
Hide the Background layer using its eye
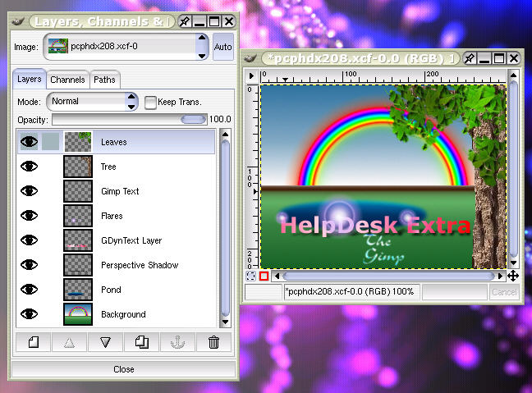[x=30, y=314]
